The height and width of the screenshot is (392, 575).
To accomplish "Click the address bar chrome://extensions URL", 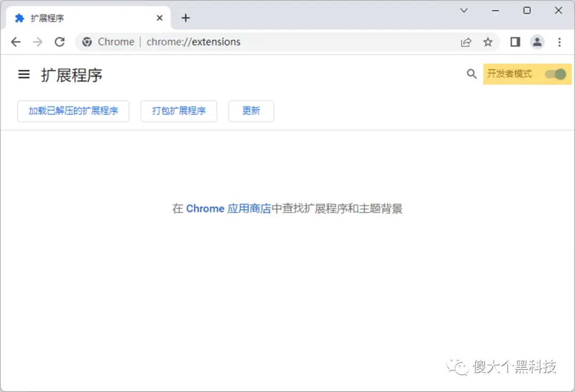I will coord(194,42).
